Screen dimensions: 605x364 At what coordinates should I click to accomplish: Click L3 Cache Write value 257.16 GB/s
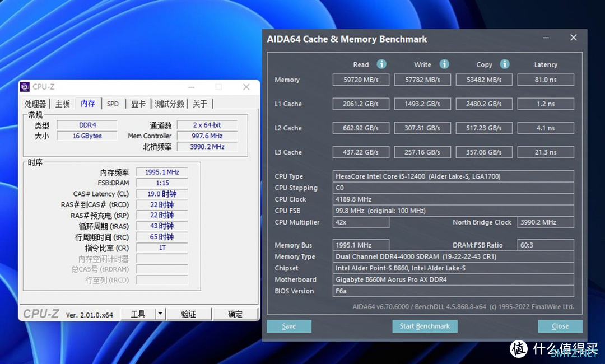(x=422, y=152)
